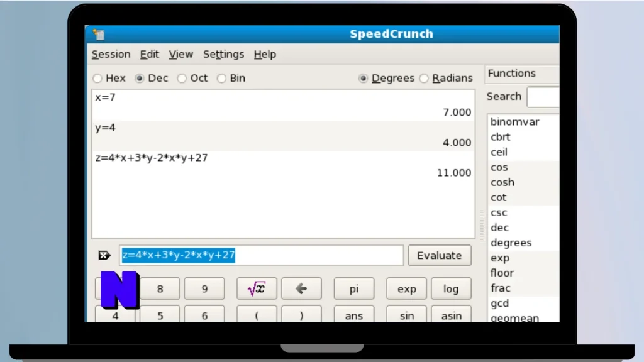Open the Help menu
The image size is (644, 362).
click(265, 54)
